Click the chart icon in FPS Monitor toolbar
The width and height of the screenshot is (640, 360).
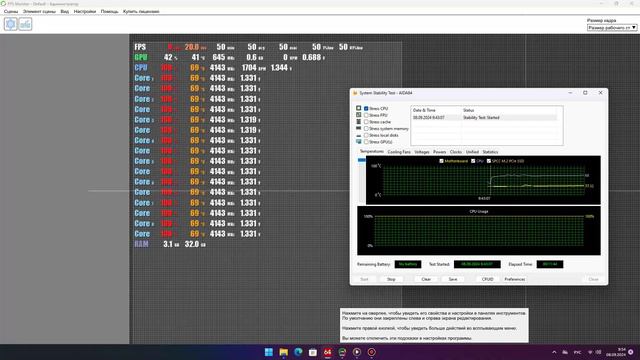click(25, 24)
